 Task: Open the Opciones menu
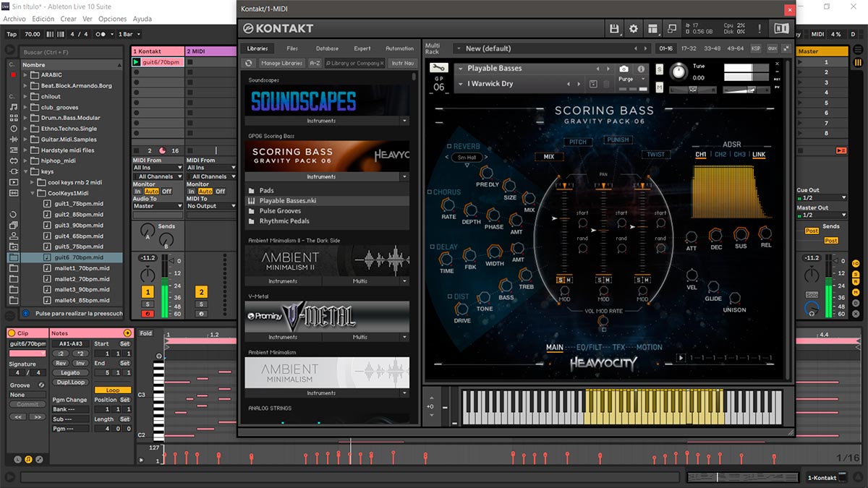(x=112, y=19)
